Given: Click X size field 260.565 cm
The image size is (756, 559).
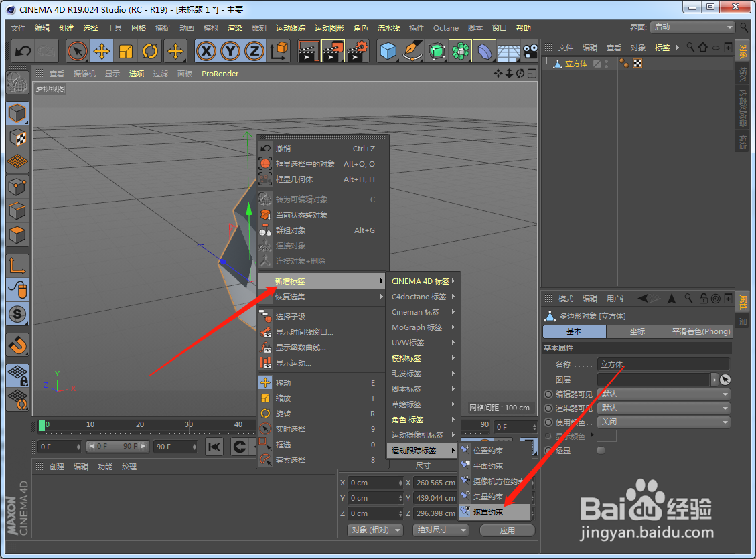Looking at the screenshot, I should point(435,483).
